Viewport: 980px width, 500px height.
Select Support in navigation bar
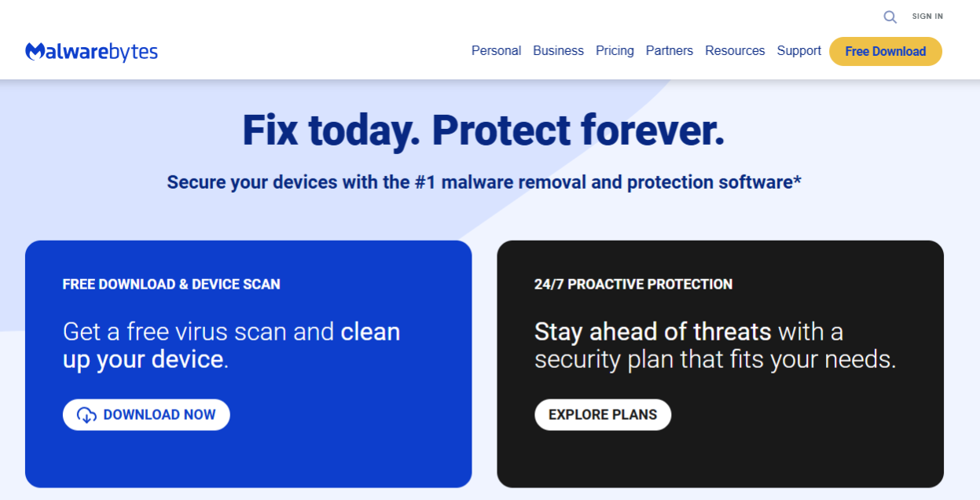point(799,51)
